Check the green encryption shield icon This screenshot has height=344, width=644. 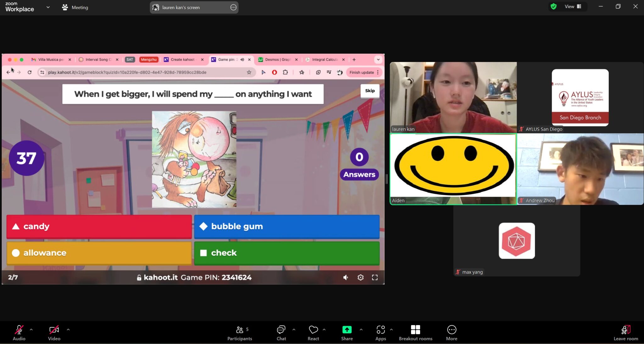(554, 6)
